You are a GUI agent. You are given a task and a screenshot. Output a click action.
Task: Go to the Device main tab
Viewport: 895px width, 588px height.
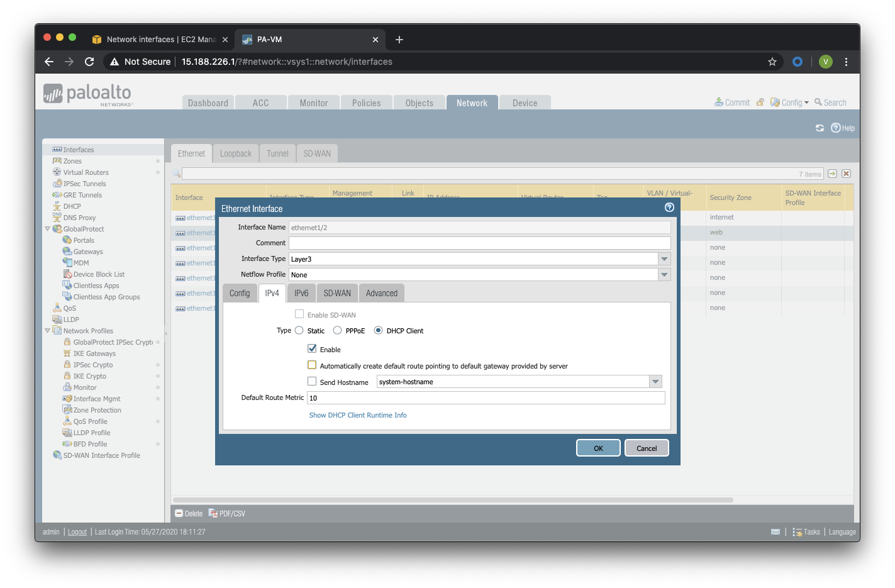525,103
